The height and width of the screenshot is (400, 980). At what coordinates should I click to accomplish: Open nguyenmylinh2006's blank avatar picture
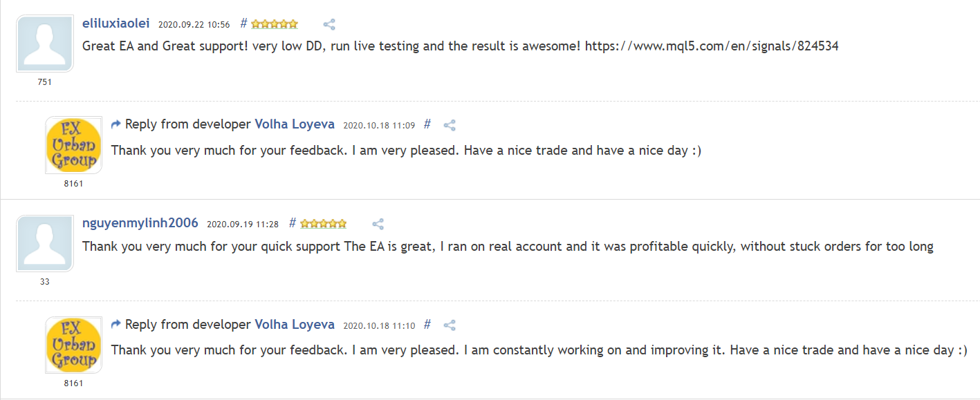coord(45,243)
